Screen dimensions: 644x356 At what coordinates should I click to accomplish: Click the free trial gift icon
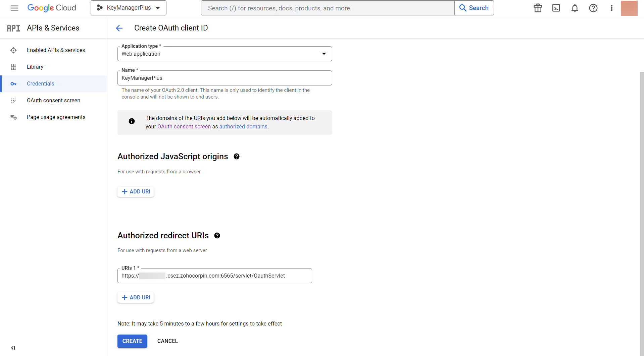point(537,8)
